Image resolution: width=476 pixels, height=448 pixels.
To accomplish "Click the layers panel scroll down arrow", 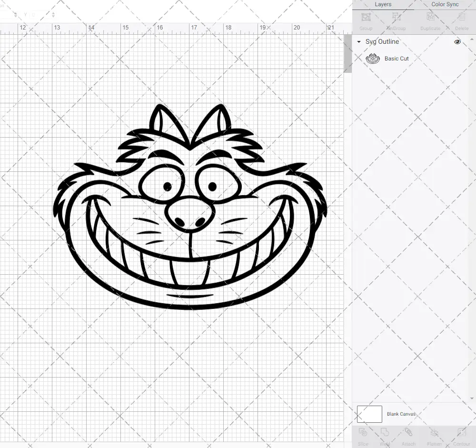I will [471, 398].
